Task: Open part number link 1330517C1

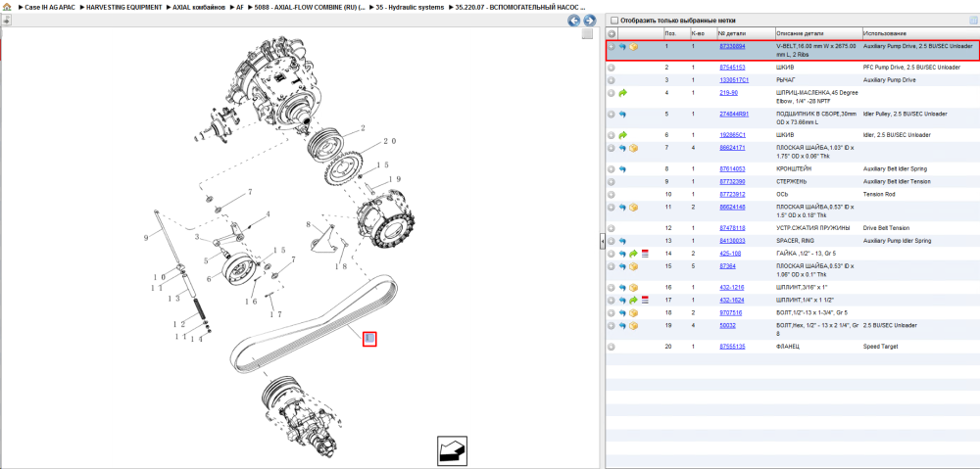Action: (734, 80)
